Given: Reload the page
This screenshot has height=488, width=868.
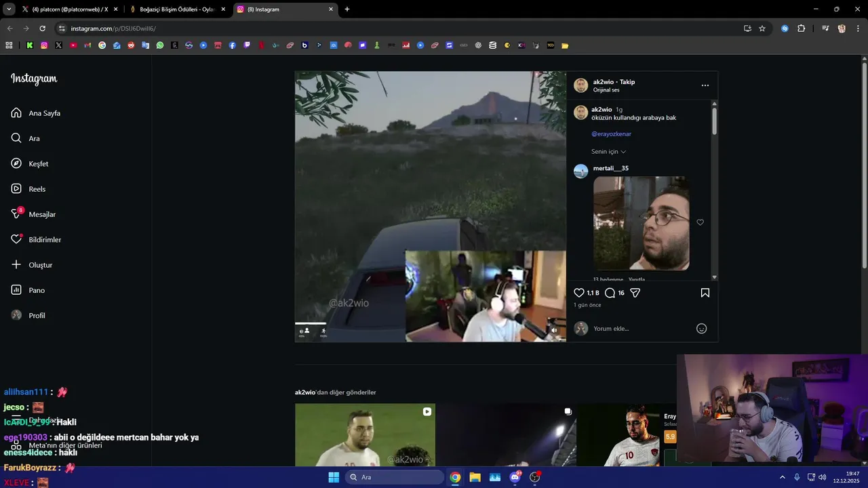Looking at the screenshot, I should click(x=42, y=28).
